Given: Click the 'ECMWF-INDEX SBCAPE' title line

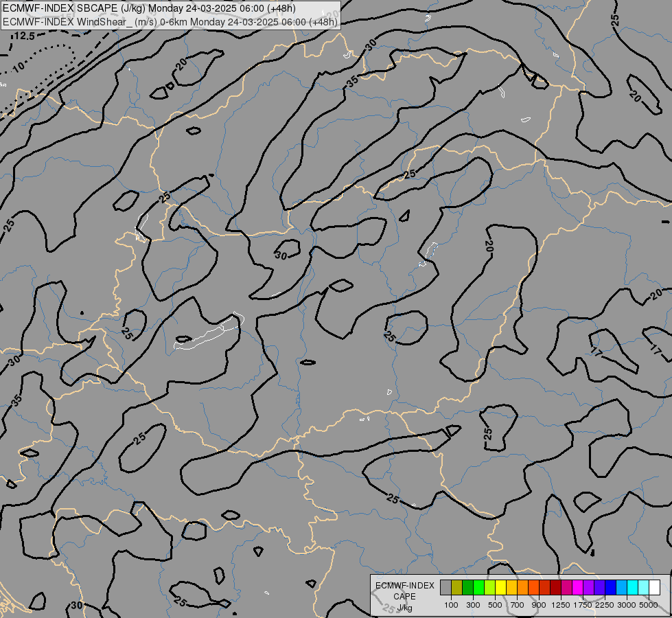Looking at the screenshot, I should click(x=149, y=8).
